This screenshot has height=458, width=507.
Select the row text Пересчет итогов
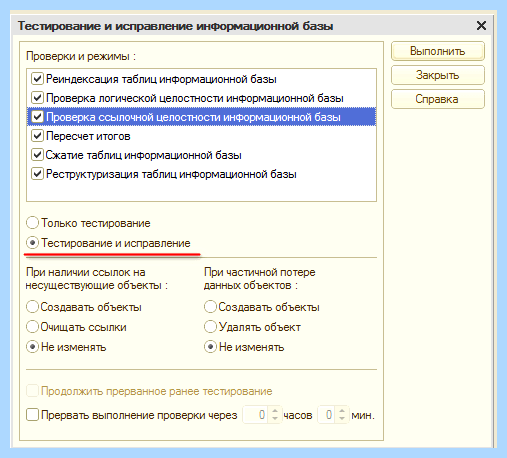88,136
